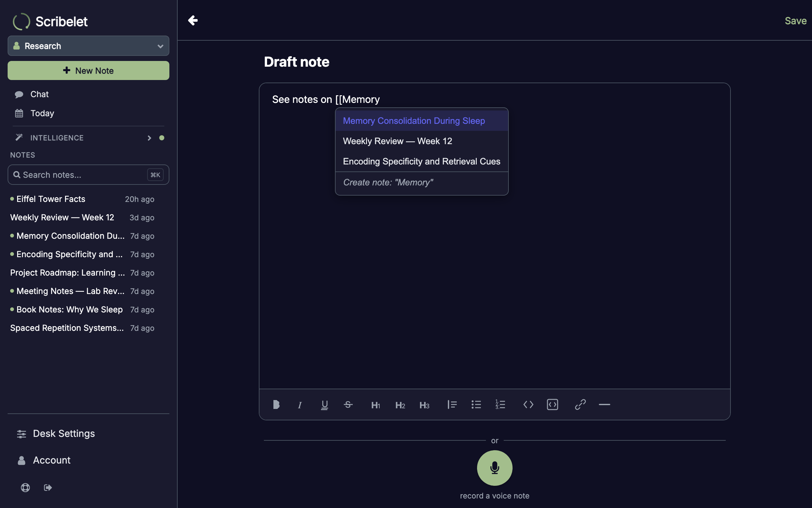812x508 pixels.
Task: Apply underline formatting
Action: [324, 404]
